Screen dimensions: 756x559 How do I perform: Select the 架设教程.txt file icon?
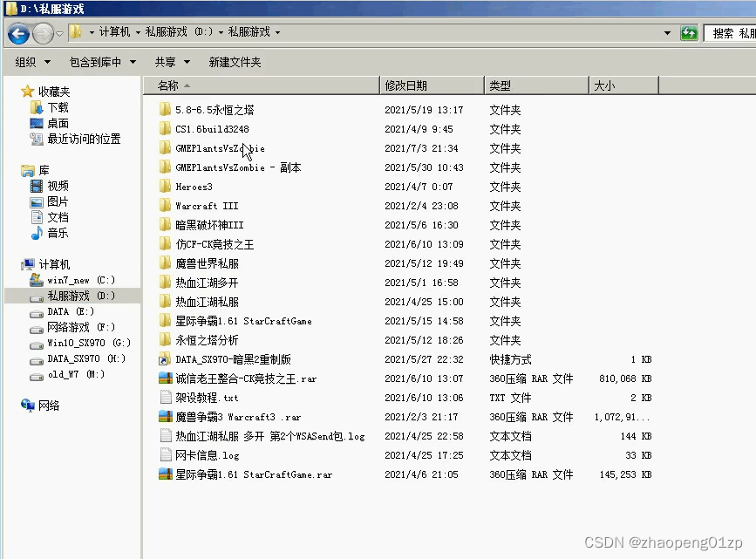[x=166, y=398]
